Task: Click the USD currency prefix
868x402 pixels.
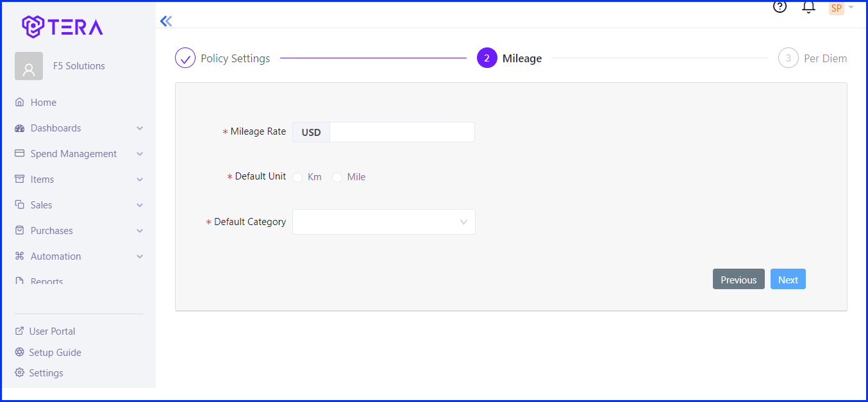Action: [311, 132]
